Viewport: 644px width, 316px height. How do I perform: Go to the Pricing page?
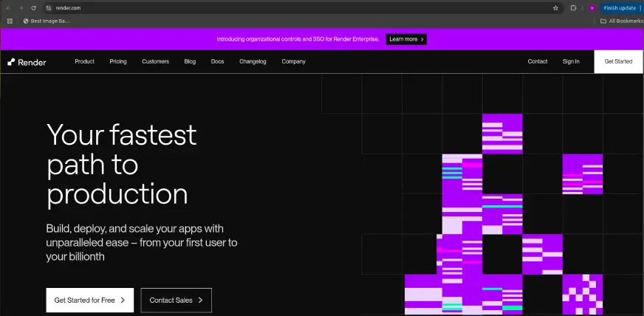118,61
